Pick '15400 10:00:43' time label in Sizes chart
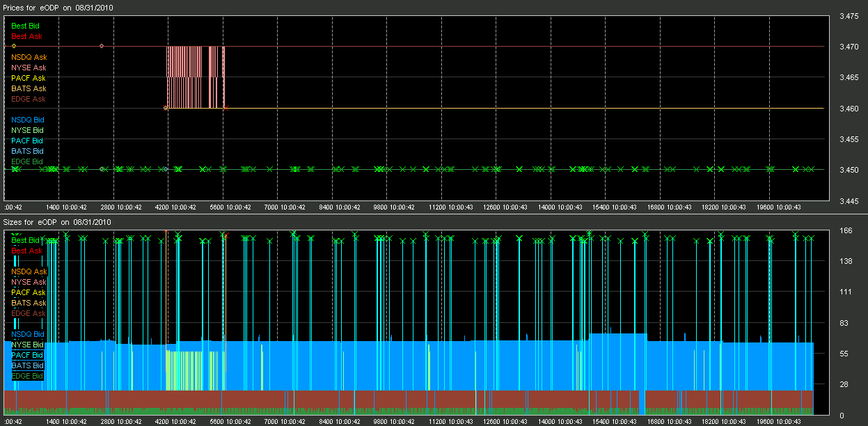 point(613,422)
